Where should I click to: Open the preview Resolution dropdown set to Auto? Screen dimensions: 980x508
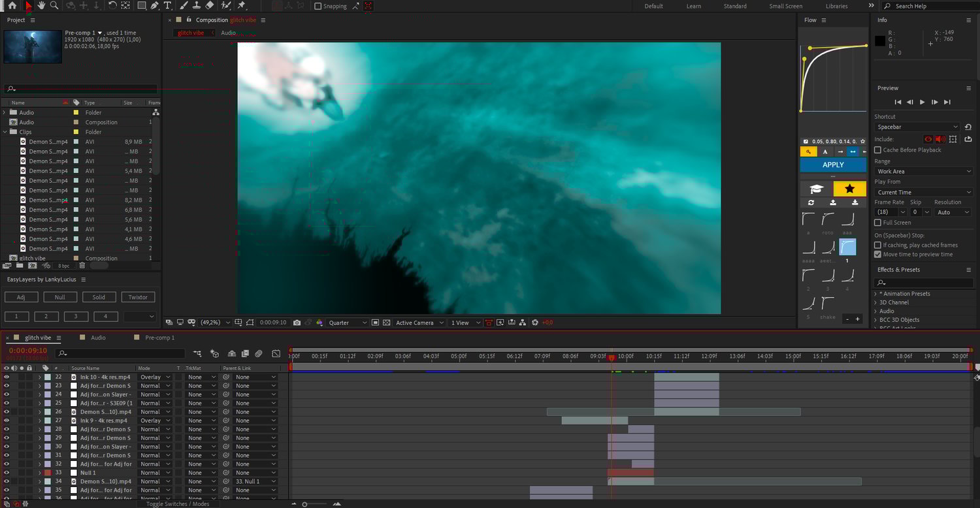click(953, 212)
